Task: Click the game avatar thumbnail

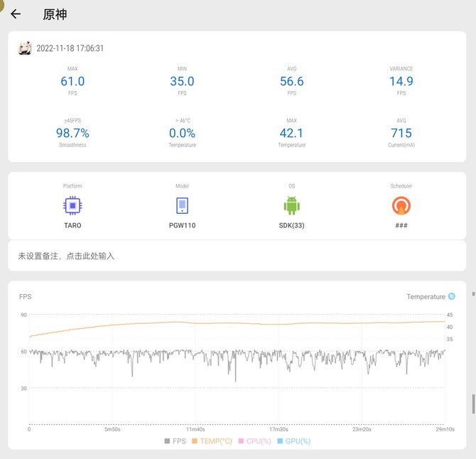Action: pos(25,48)
